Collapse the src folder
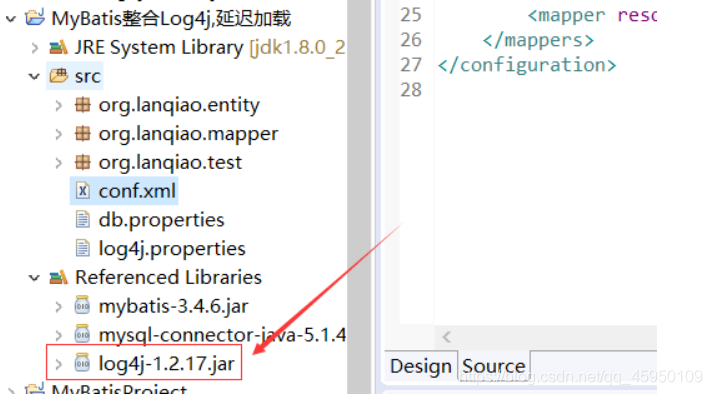This screenshot has height=395, width=712. 35,76
